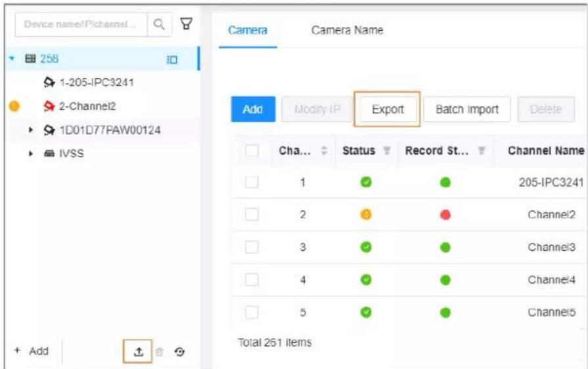Tick the select-all checkbox in table header
The image size is (588, 369).
tap(252, 150)
